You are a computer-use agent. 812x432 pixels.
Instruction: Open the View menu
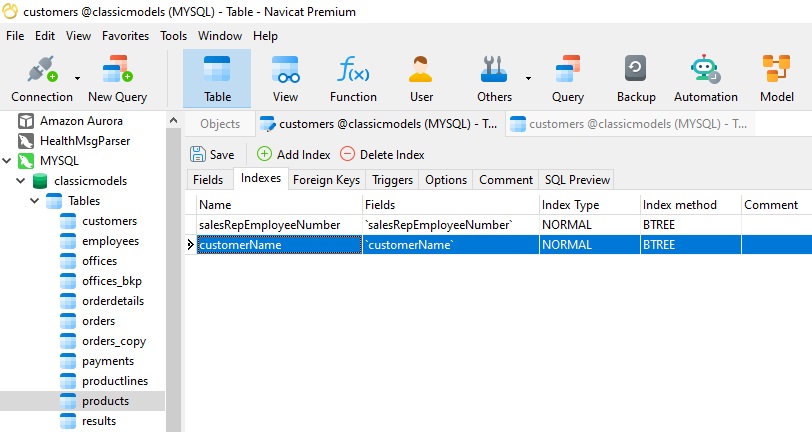point(78,36)
